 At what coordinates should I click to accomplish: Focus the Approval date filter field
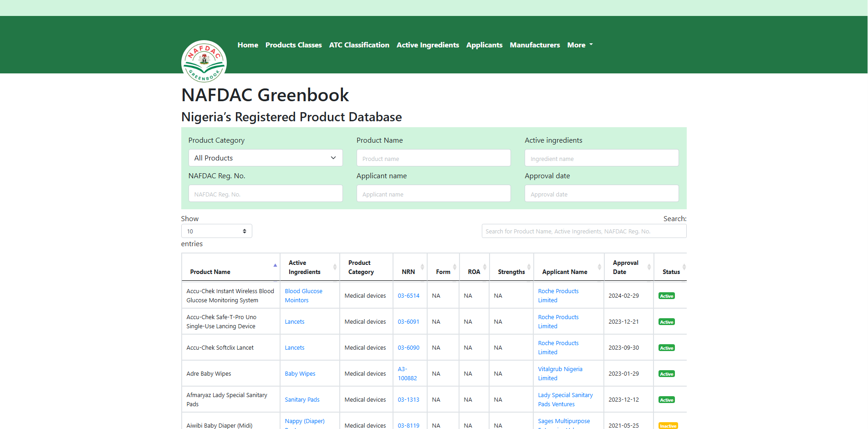[x=602, y=193]
